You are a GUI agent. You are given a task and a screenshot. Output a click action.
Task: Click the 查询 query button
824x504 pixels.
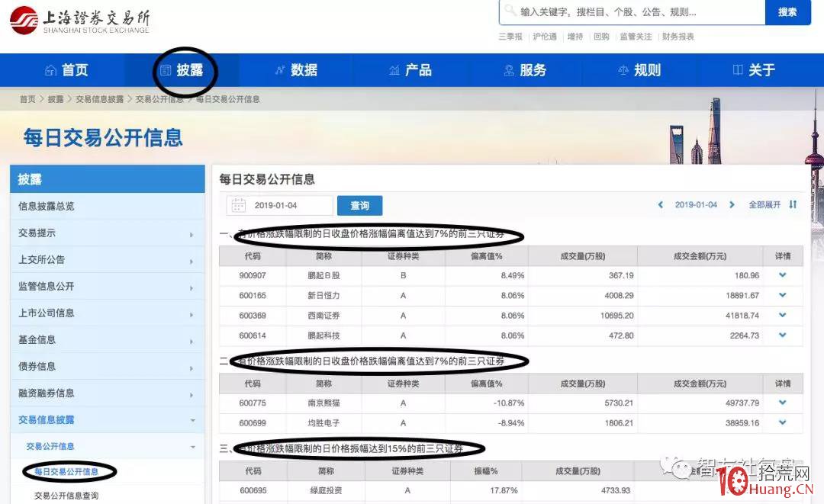click(x=359, y=206)
